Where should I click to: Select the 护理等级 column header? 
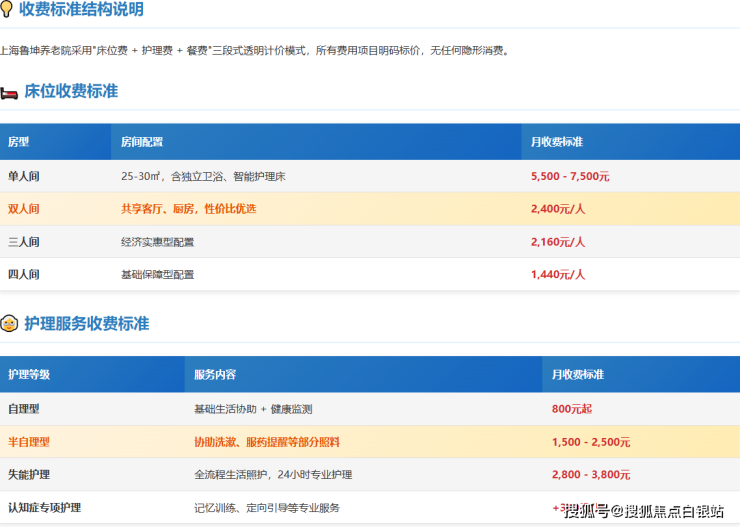point(29,375)
